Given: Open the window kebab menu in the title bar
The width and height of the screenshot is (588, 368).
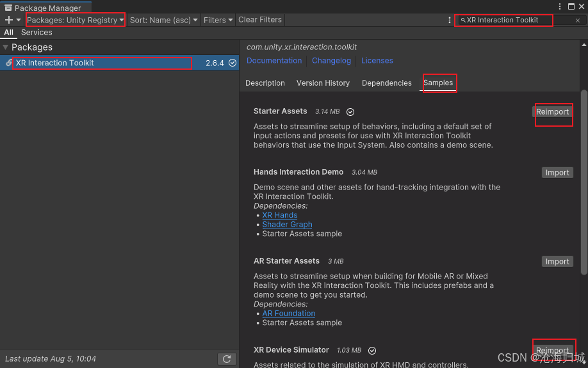Looking at the screenshot, I should tap(560, 6).
